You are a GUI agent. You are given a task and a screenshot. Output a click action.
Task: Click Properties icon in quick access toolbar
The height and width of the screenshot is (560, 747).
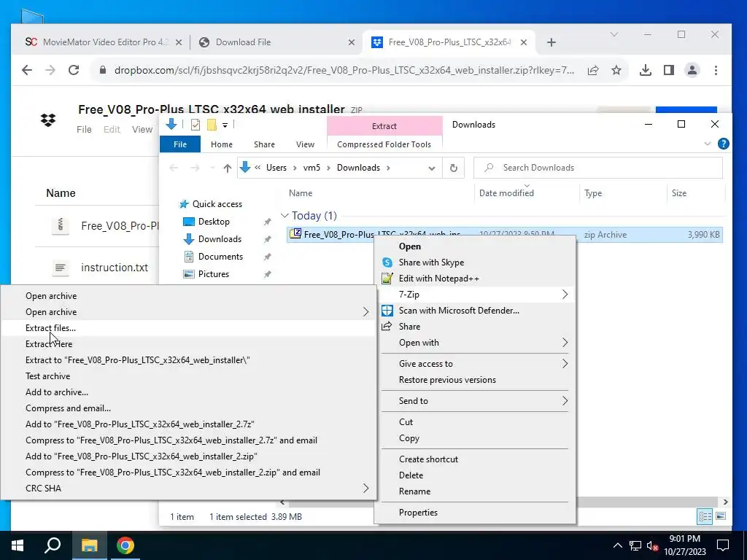click(196, 125)
